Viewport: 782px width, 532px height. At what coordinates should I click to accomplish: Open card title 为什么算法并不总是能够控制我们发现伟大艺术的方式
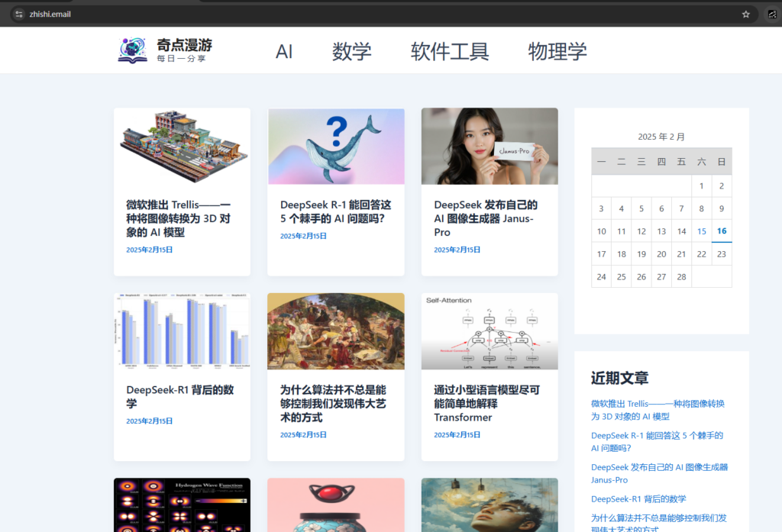(x=333, y=403)
